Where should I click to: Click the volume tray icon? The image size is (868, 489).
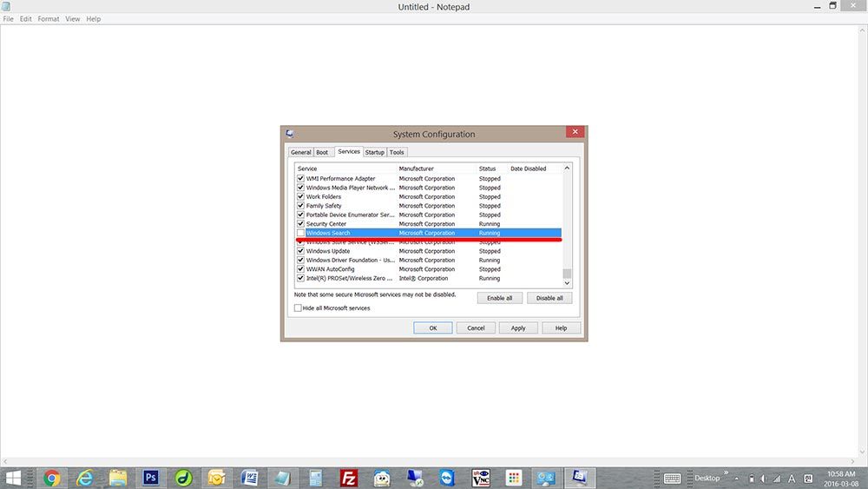pos(763,479)
